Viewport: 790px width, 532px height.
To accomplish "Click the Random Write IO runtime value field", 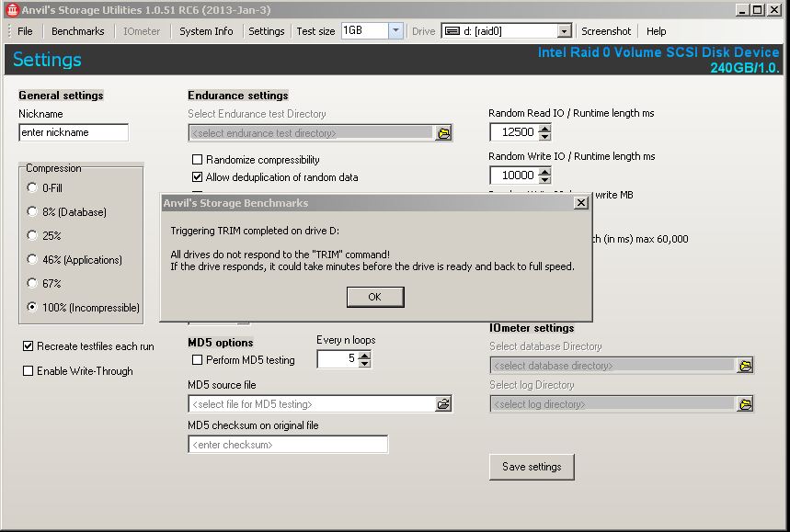I will click(x=514, y=175).
